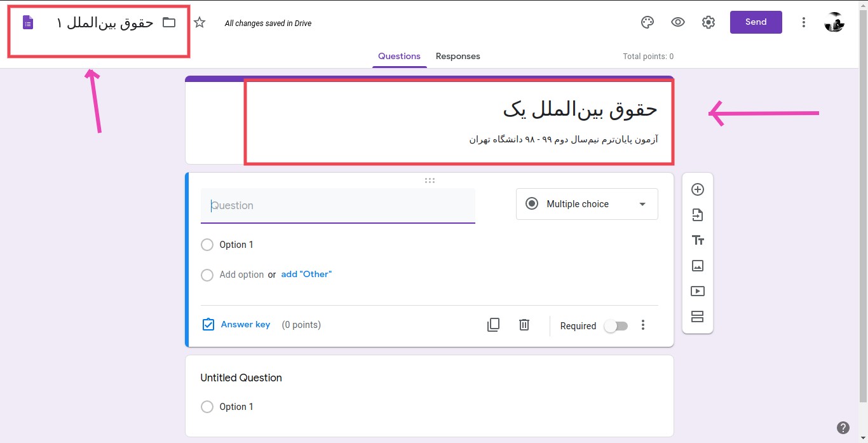This screenshot has width=868, height=443.
Task: Click the Add option radio circle
Action: 207,275
